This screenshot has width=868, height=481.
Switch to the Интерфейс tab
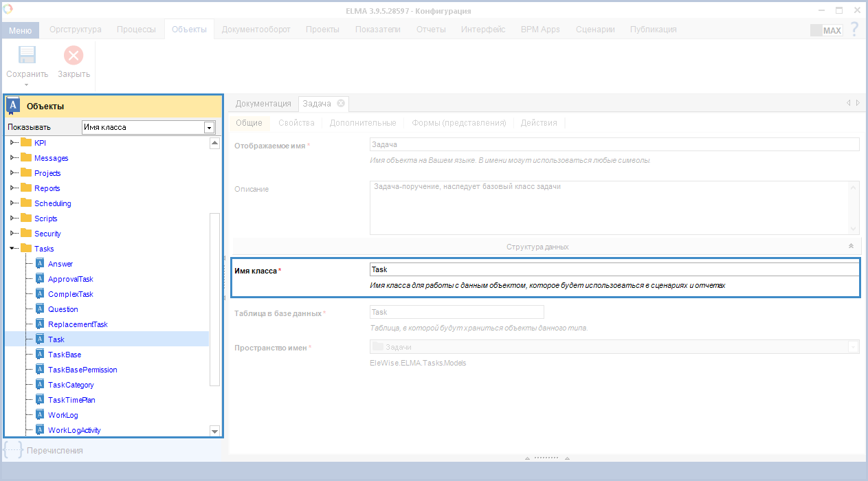click(483, 30)
